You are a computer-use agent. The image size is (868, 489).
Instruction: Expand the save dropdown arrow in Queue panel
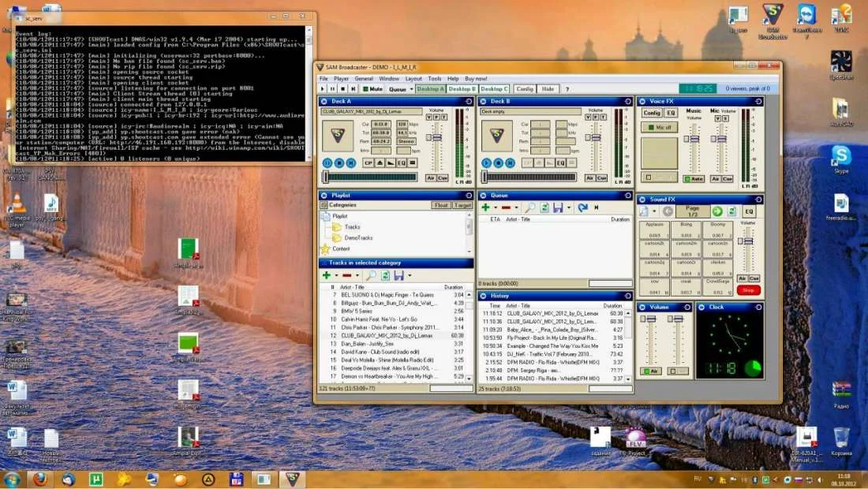[x=567, y=207]
